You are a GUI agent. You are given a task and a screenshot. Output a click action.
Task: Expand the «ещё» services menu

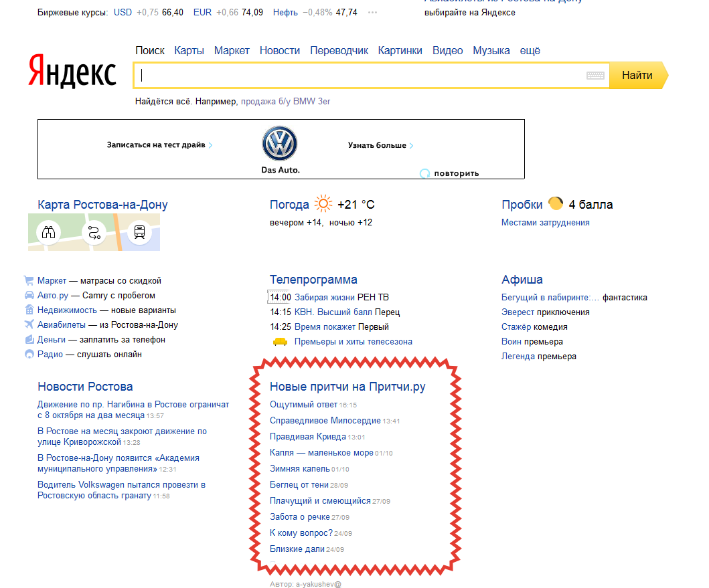(x=530, y=51)
